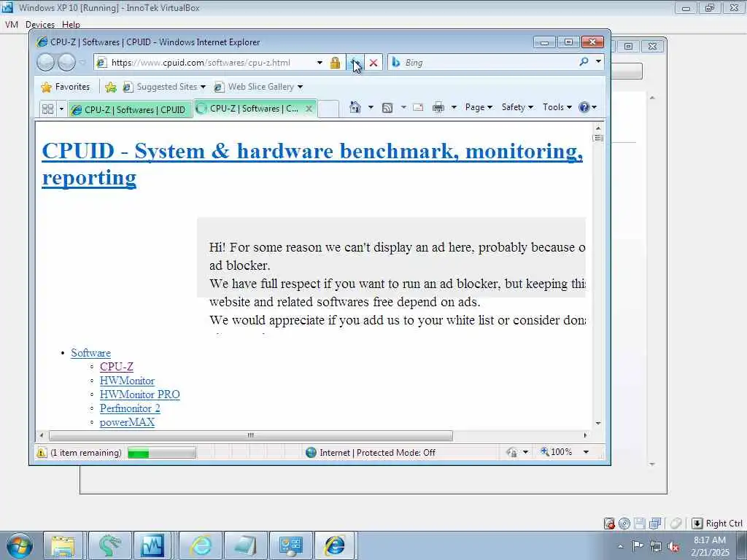This screenshot has height=560, width=747.
Task: Click the privacy report status bar icon
Action: (x=511, y=452)
